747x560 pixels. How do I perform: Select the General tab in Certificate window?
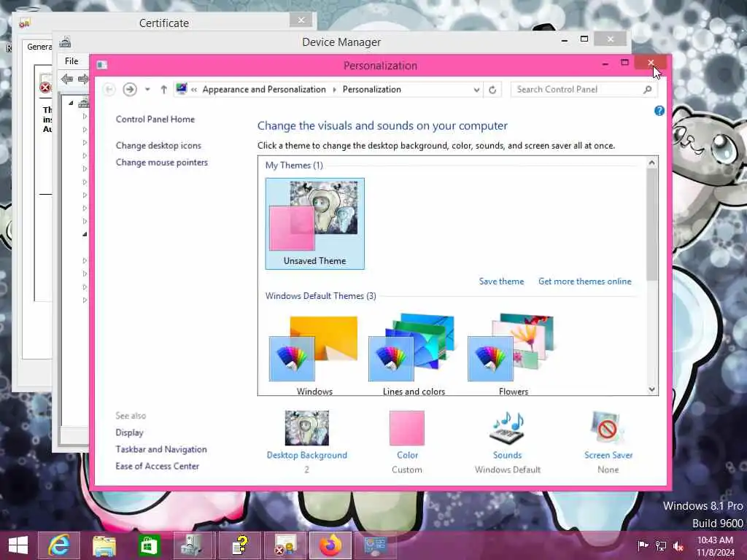[x=39, y=47]
